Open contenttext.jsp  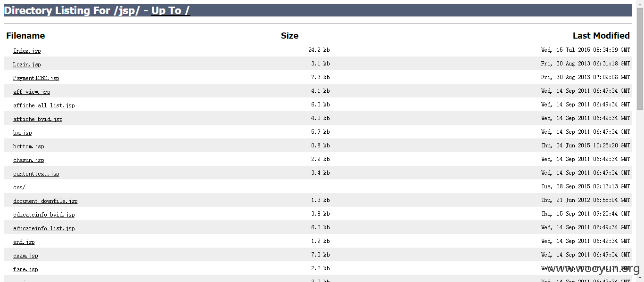coord(36,174)
